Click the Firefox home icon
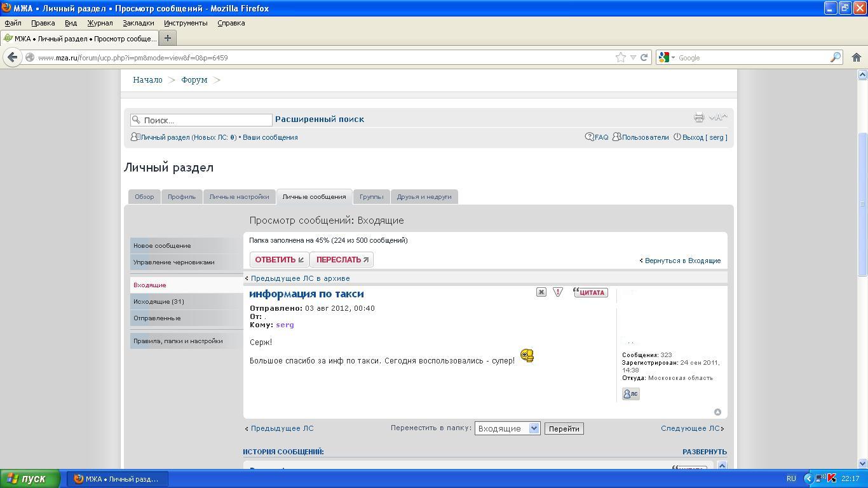Image resolution: width=868 pixels, height=488 pixels. coord(856,57)
